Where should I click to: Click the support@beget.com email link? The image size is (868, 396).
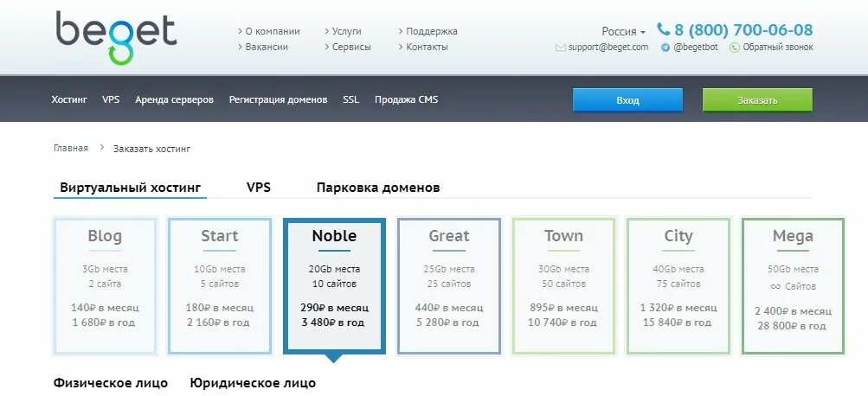[608, 47]
